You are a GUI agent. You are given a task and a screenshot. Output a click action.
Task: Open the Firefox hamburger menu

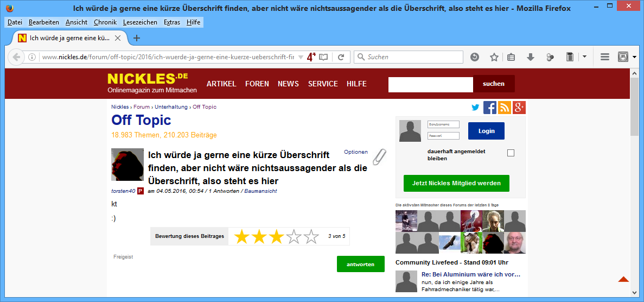tap(605, 57)
